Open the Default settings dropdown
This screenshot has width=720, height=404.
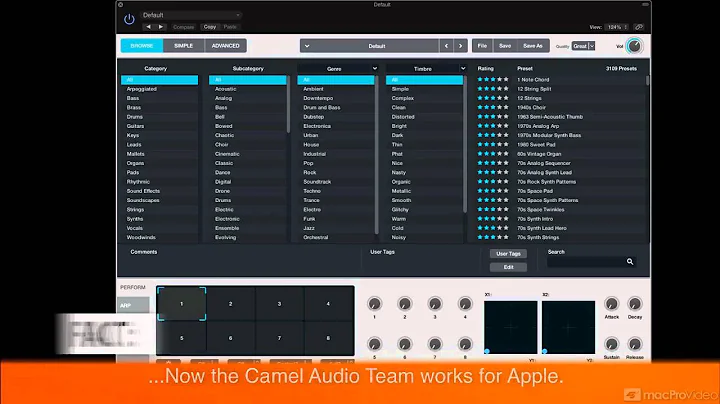191,15
